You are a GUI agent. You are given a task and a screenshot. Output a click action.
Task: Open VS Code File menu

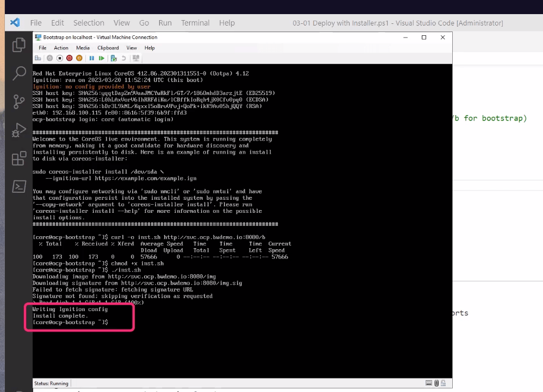click(36, 23)
